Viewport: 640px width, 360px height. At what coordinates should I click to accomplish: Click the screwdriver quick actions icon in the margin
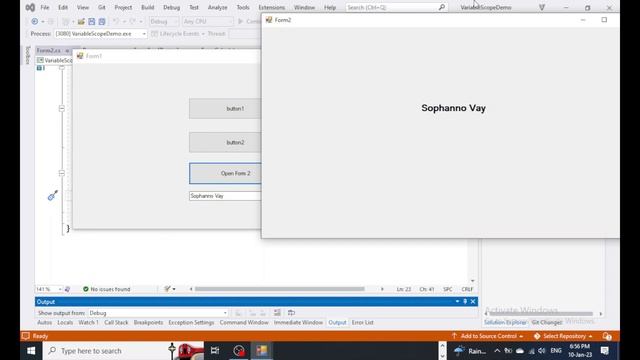point(53,196)
